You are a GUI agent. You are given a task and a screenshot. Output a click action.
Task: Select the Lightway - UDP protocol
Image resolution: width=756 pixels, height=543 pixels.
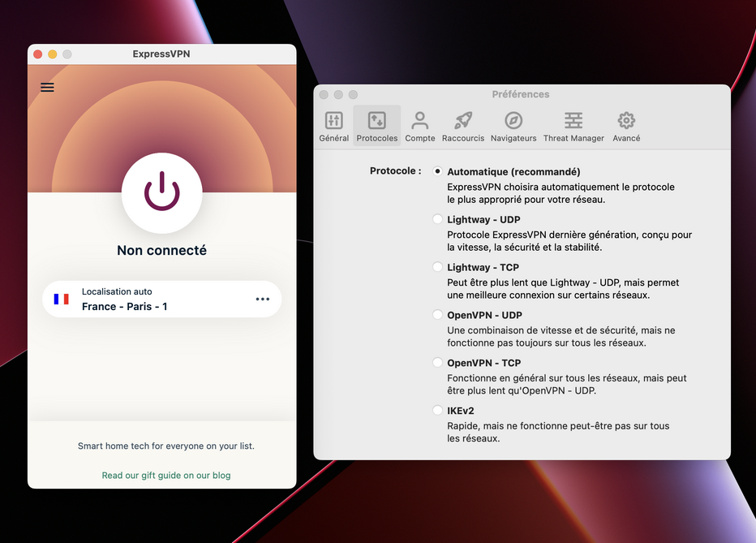437,219
